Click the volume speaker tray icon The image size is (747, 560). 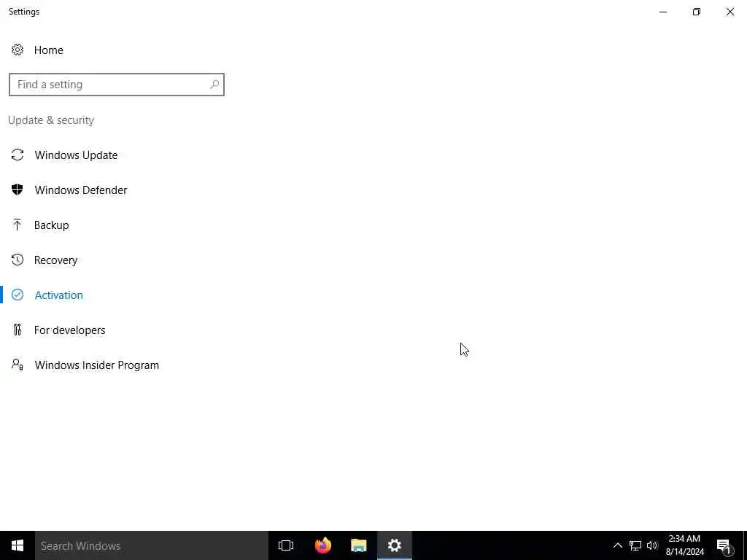tap(652, 545)
